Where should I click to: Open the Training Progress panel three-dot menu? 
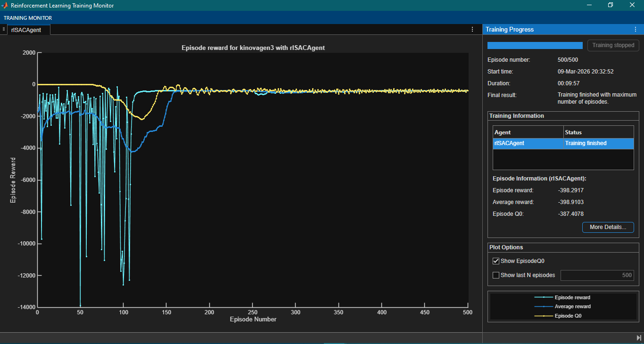[x=636, y=29]
